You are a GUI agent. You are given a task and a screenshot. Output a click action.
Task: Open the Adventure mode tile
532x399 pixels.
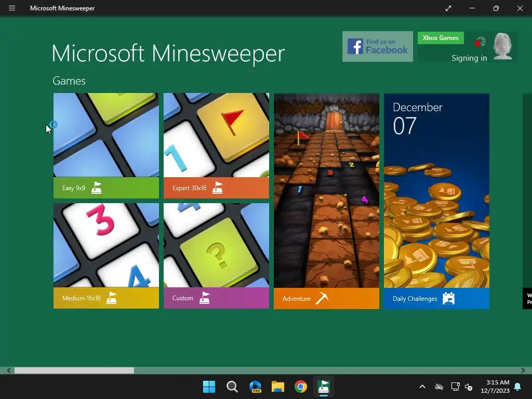pos(326,201)
